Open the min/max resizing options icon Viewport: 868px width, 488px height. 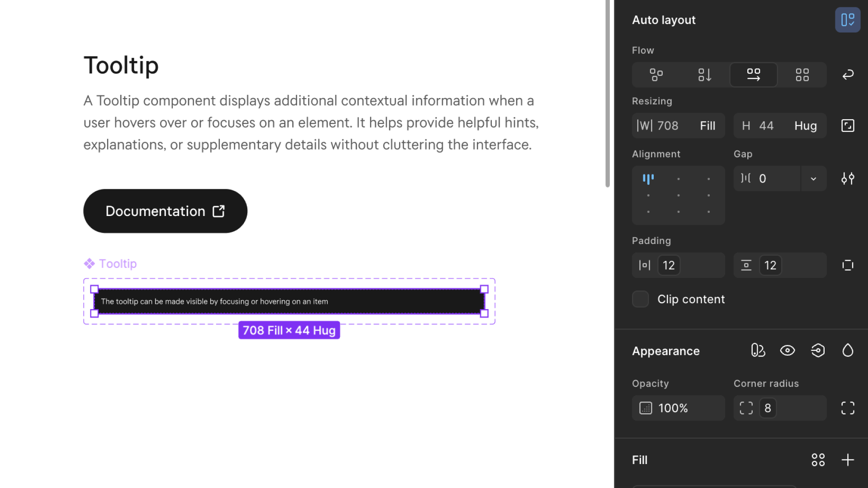coord(848,126)
